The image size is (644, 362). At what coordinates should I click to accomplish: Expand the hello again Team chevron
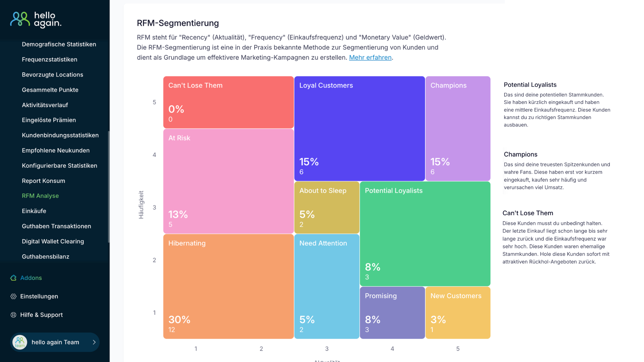[x=94, y=342]
